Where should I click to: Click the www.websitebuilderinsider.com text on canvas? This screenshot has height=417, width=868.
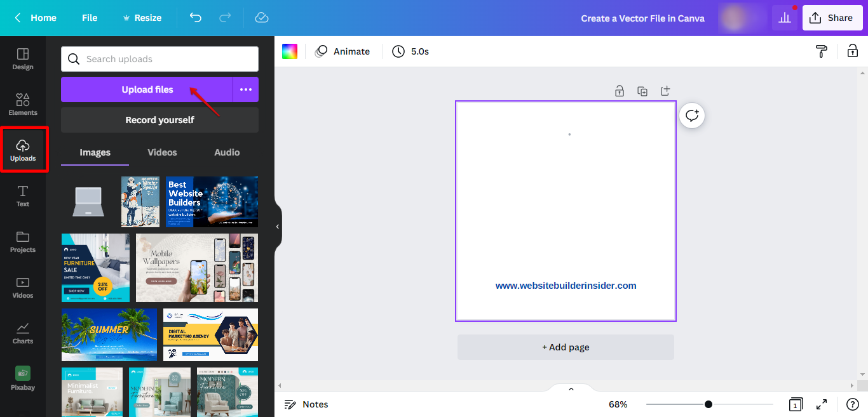(x=566, y=286)
